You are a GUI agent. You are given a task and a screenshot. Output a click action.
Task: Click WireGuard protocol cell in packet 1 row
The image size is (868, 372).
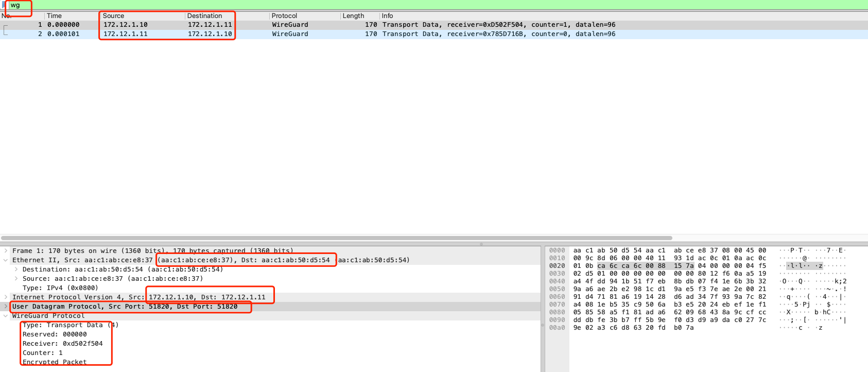coord(290,25)
